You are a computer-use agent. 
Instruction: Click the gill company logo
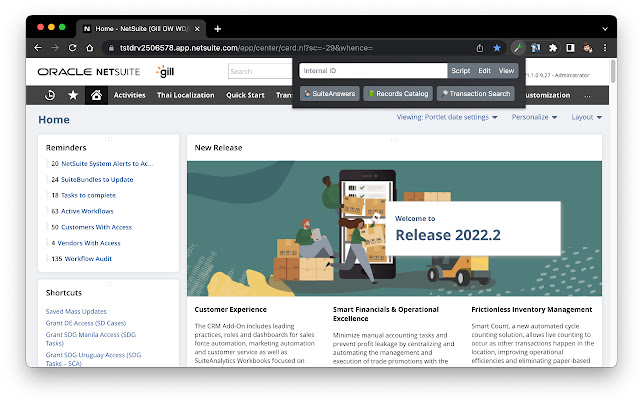[x=165, y=71]
